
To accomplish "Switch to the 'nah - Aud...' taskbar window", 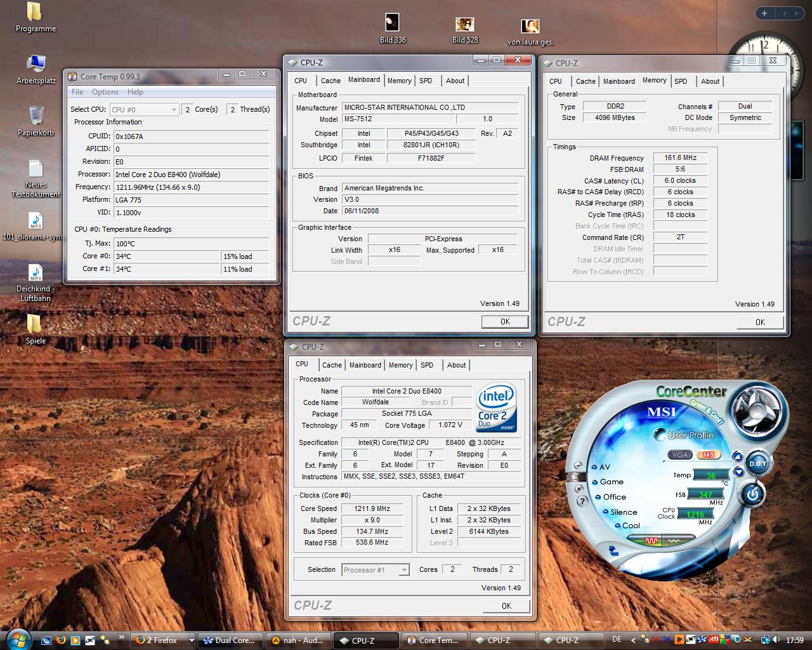I will pyautogui.click(x=298, y=640).
